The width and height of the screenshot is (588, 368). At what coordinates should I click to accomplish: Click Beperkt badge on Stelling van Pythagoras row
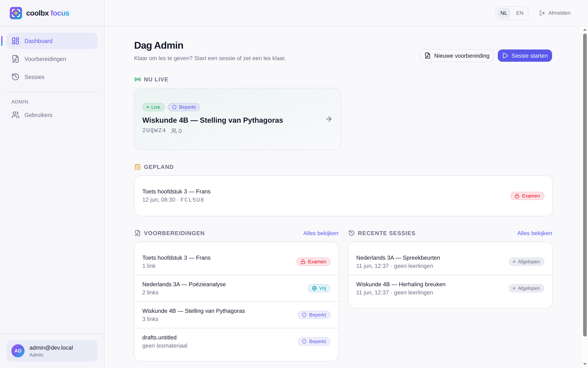(x=314, y=315)
